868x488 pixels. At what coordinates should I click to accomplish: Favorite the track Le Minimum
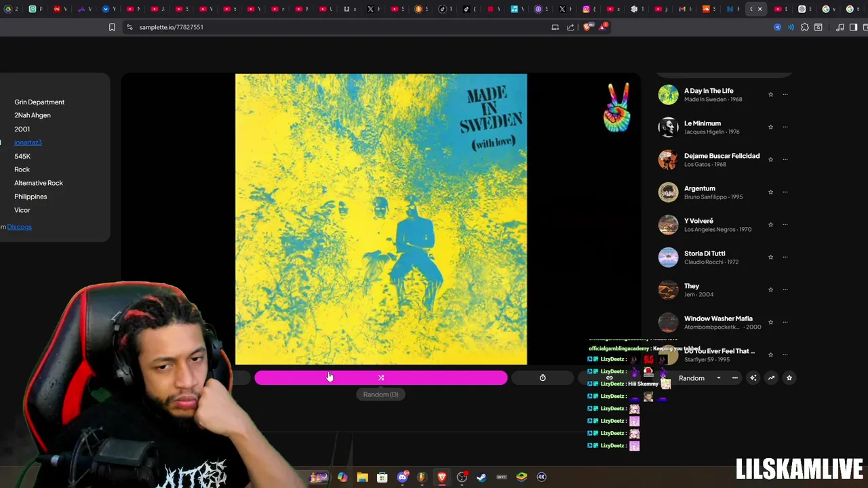[x=770, y=127]
